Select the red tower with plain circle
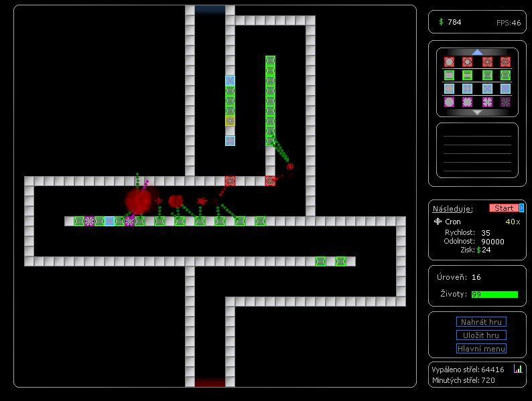This screenshot has width=532, height=401. coord(449,62)
